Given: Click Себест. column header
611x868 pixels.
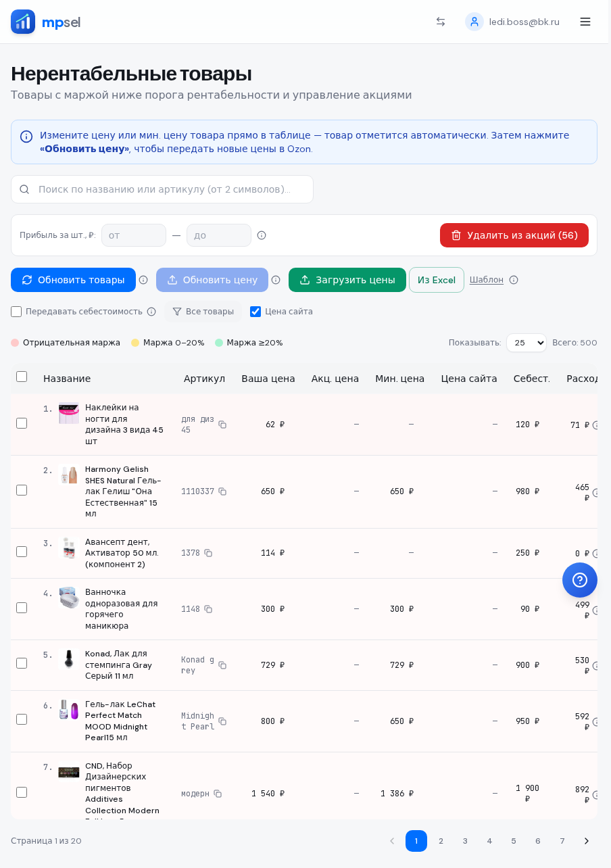Looking at the screenshot, I should coord(532,379).
